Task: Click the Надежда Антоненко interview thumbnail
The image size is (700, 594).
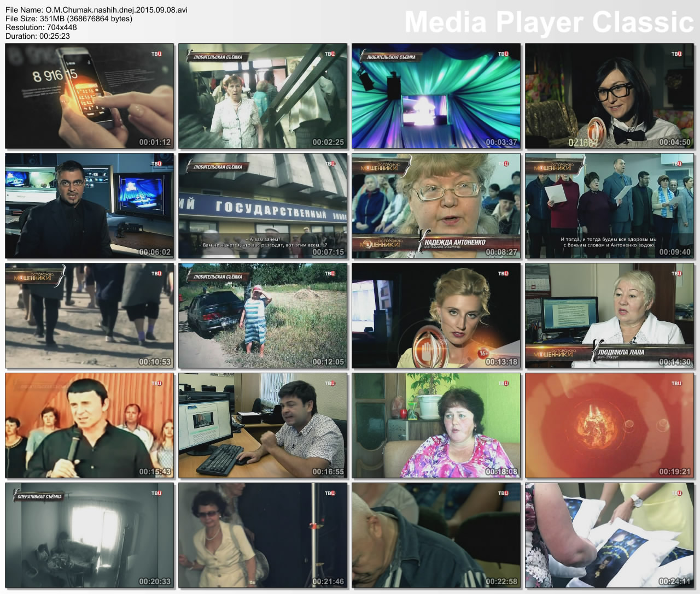Action: (x=436, y=206)
